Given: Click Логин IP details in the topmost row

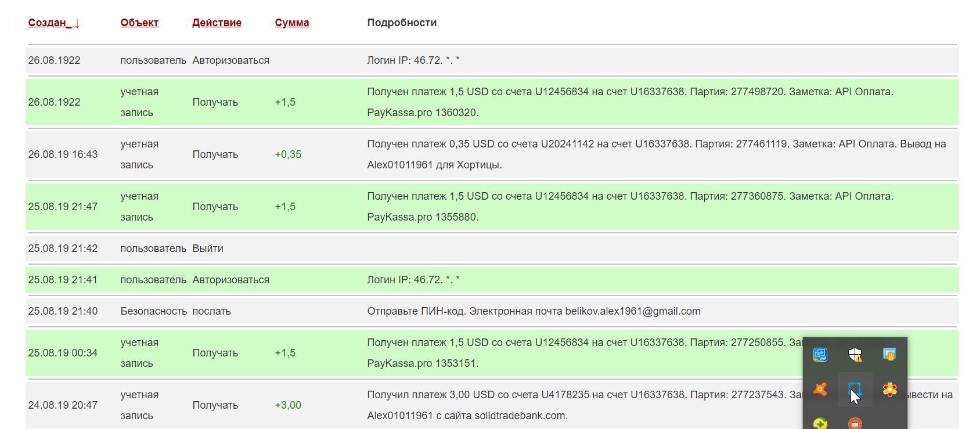Looking at the screenshot, I should (x=413, y=60).
